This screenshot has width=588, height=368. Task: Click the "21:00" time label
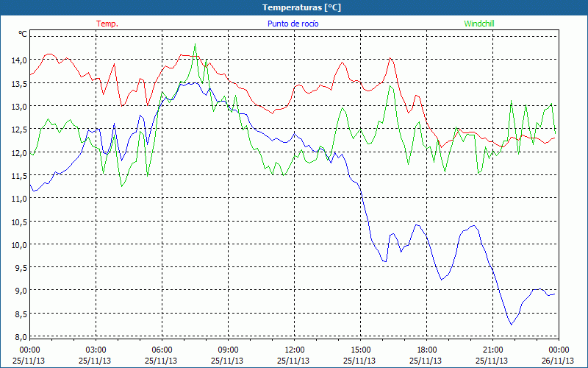[492, 350]
